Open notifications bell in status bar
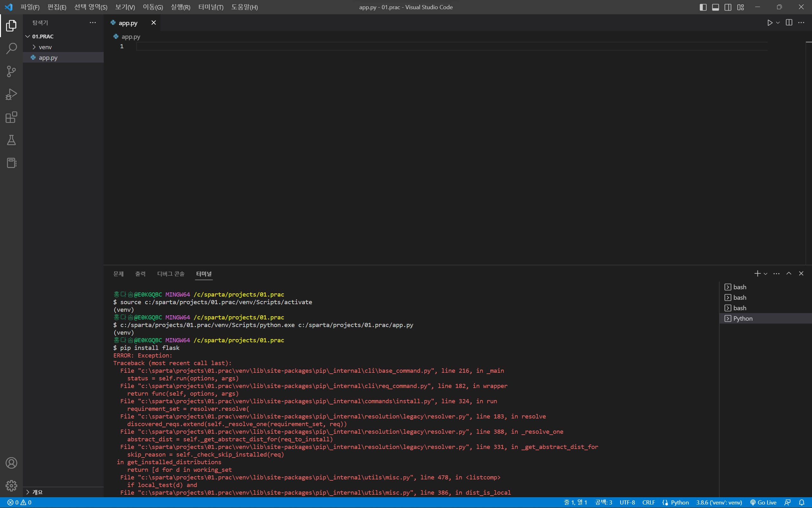Viewport: 812px width, 508px height. tap(802, 503)
